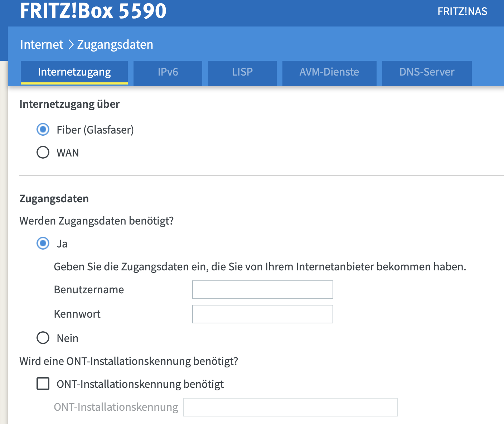Choose Ja for Zugangsdaten required
This screenshot has width=504, height=424.
[x=43, y=244]
